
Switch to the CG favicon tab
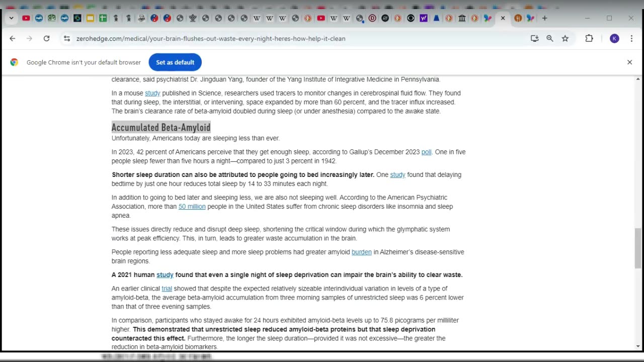coord(52,18)
